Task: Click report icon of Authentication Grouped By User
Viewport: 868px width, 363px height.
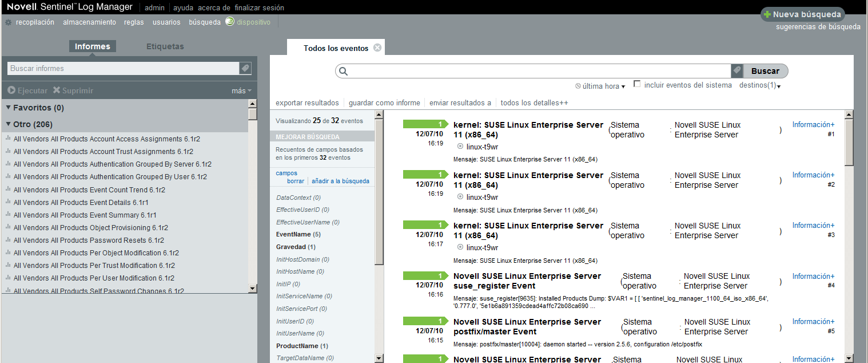Action: coord(8,176)
